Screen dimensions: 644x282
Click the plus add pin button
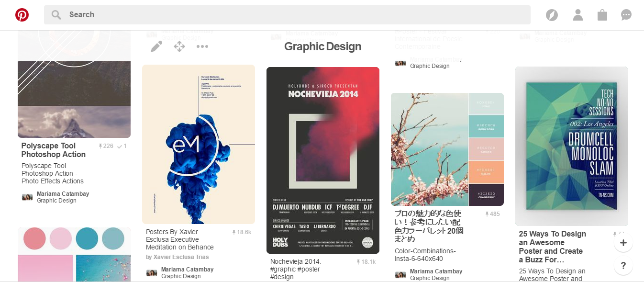[623, 243]
